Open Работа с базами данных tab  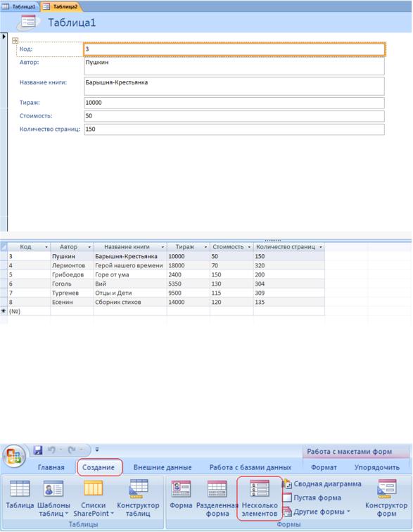250,467
